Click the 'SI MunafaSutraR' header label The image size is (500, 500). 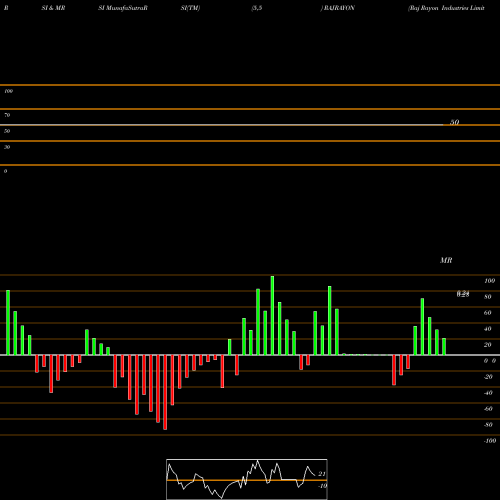click(123, 8)
